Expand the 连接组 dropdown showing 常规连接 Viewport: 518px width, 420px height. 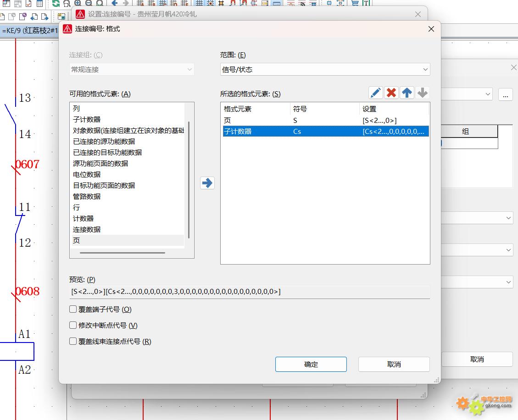click(x=132, y=70)
